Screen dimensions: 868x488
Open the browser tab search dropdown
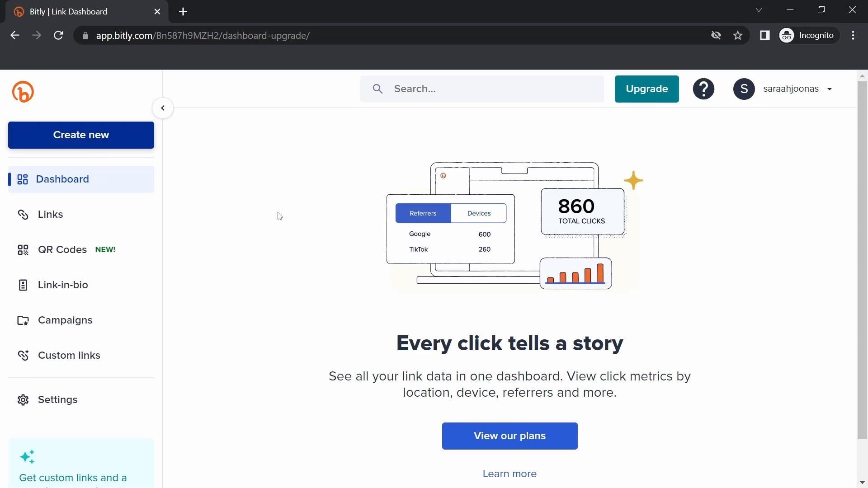759,10
